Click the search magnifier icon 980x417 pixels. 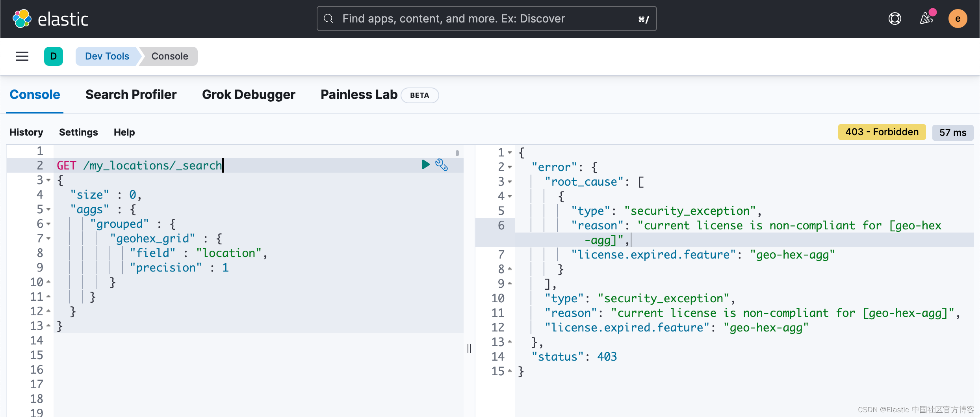point(329,19)
